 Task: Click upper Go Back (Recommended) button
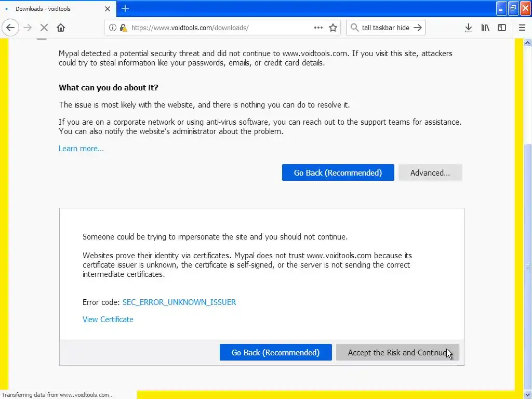coord(338,172)
